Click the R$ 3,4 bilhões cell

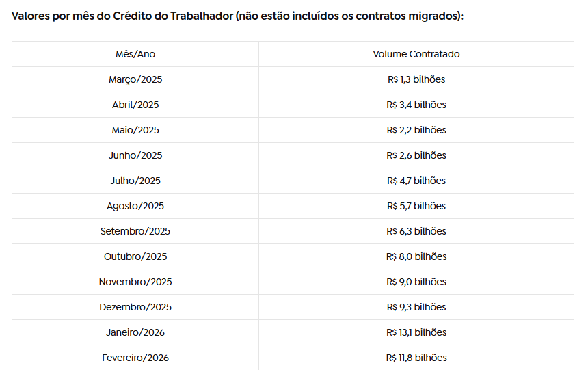416,105
